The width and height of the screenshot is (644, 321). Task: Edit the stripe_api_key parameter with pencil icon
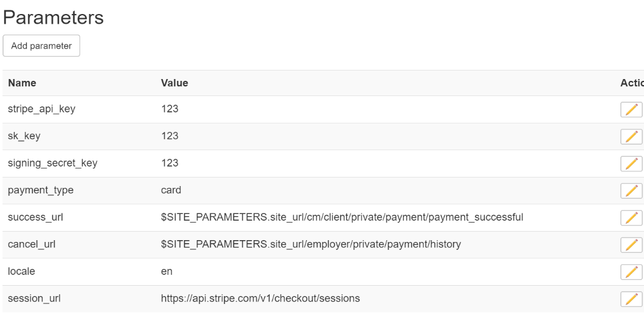coord(631,110)
